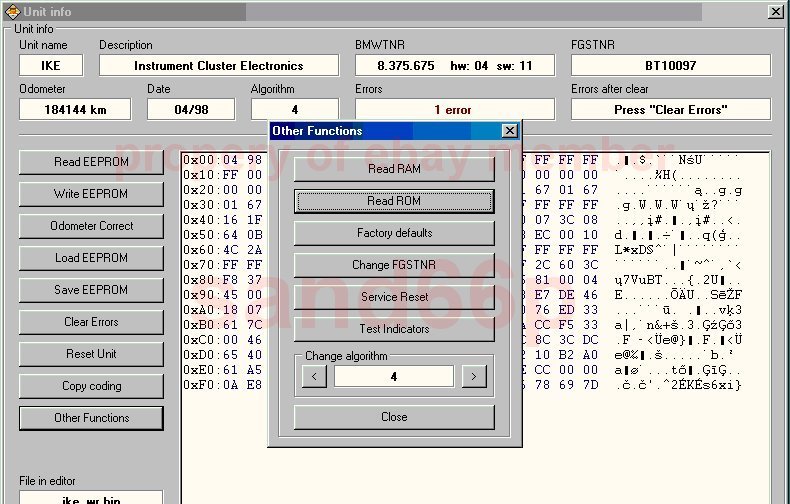Click the Clear Errors button
Viewport: 790px width, 504px height.
click(91, 322)
